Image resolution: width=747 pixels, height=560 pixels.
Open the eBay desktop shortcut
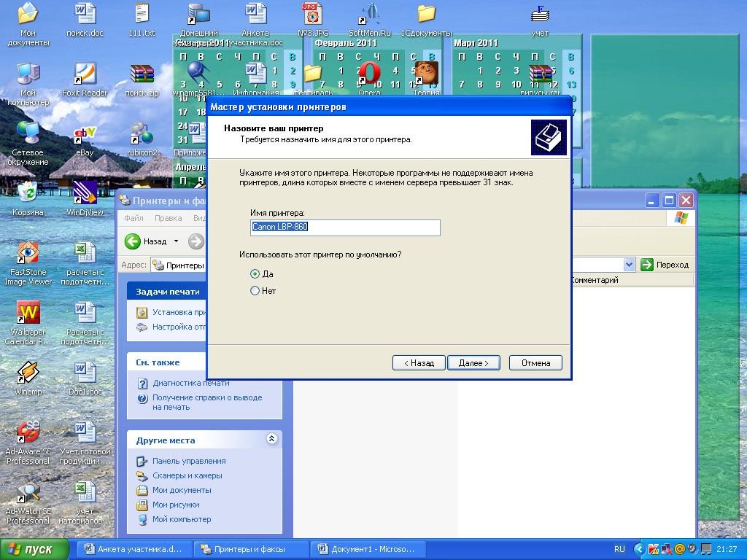point(85,135)
